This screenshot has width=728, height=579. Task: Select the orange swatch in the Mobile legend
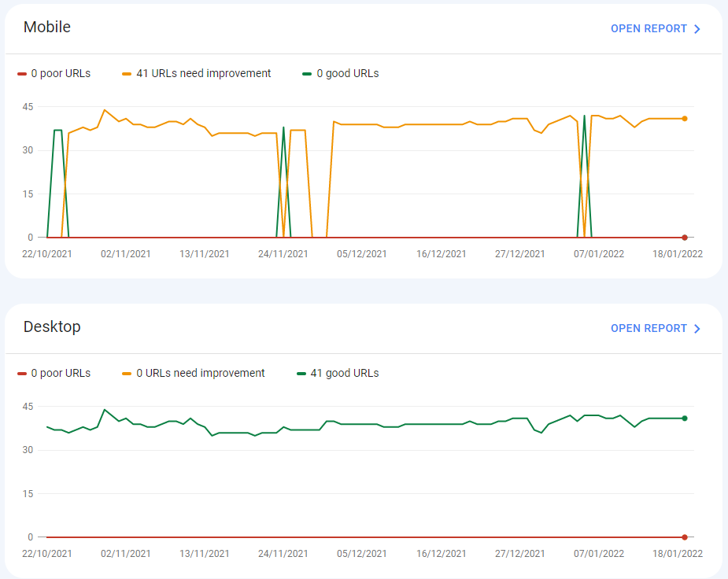127,74
